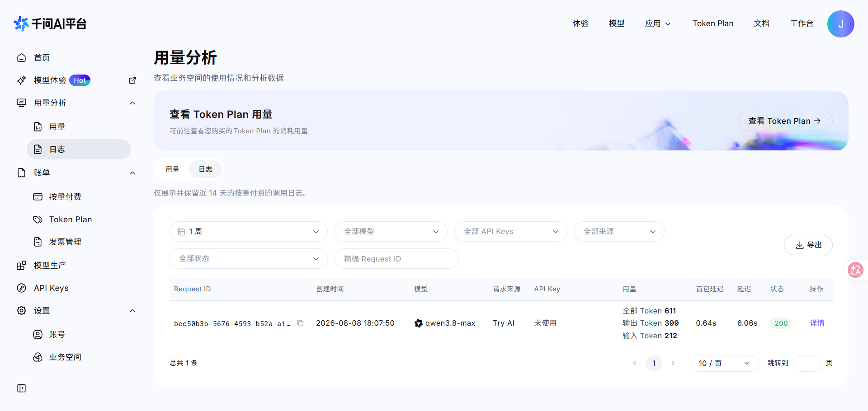Open the user avatar J menu
This screenshot has width=868, height=411.
coord(840,24)
